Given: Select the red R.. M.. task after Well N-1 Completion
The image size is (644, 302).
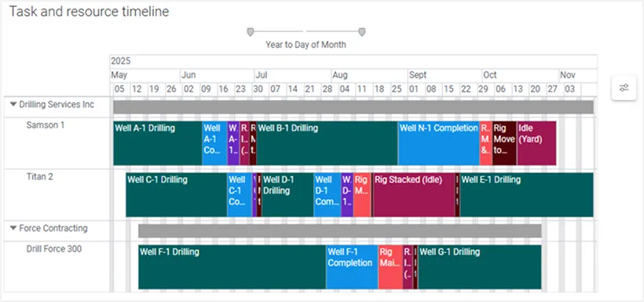Looking at the screenshot, I should [486, 143].
